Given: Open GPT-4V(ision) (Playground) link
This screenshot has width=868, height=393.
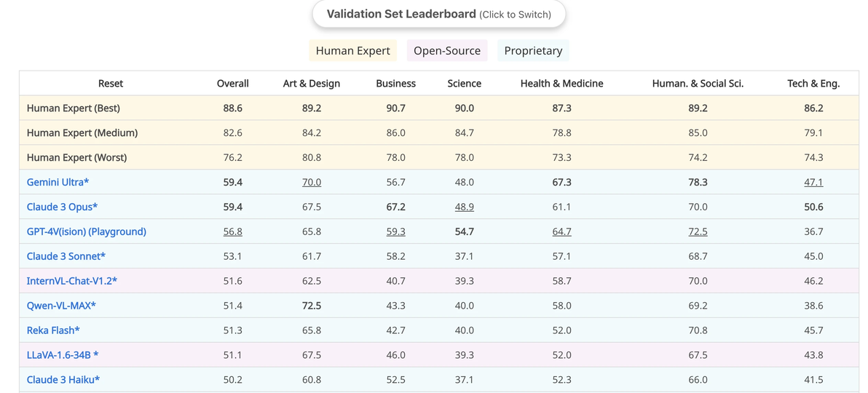Looking at the screenshot, I should 87,232.
